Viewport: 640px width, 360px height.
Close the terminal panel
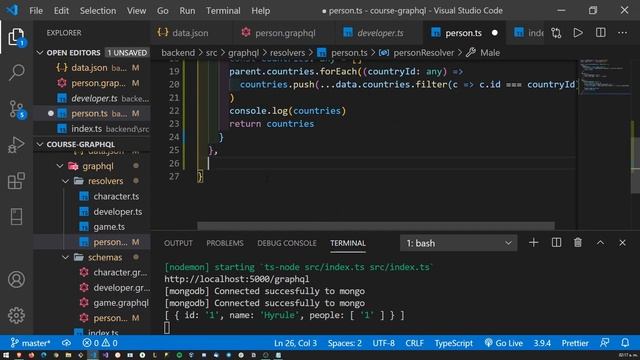pos(622,243)
